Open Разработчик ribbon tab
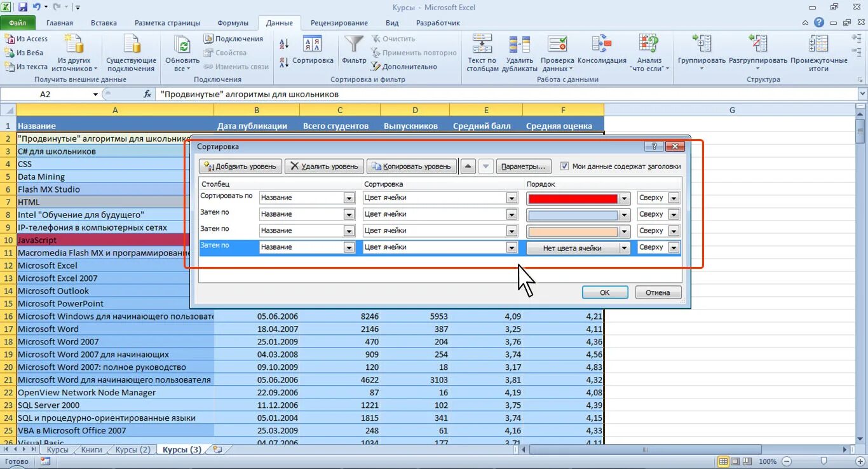 tap(438, 23)
